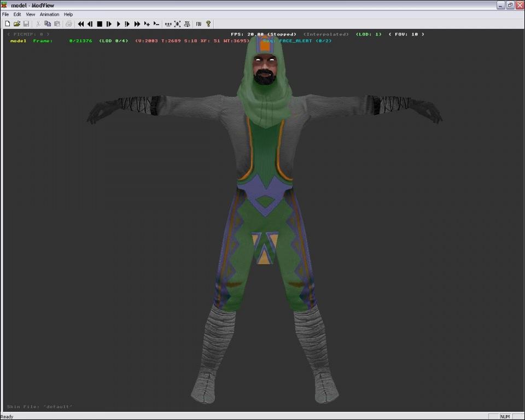Decrease animation speed with minus-arrow icon
Screen dimensions: 525x420
[156, 24]
